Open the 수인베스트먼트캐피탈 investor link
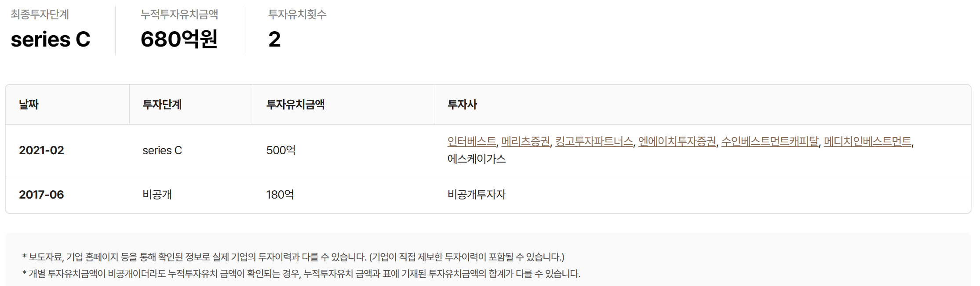The image size is (980, 286). [x=770, y=141]
